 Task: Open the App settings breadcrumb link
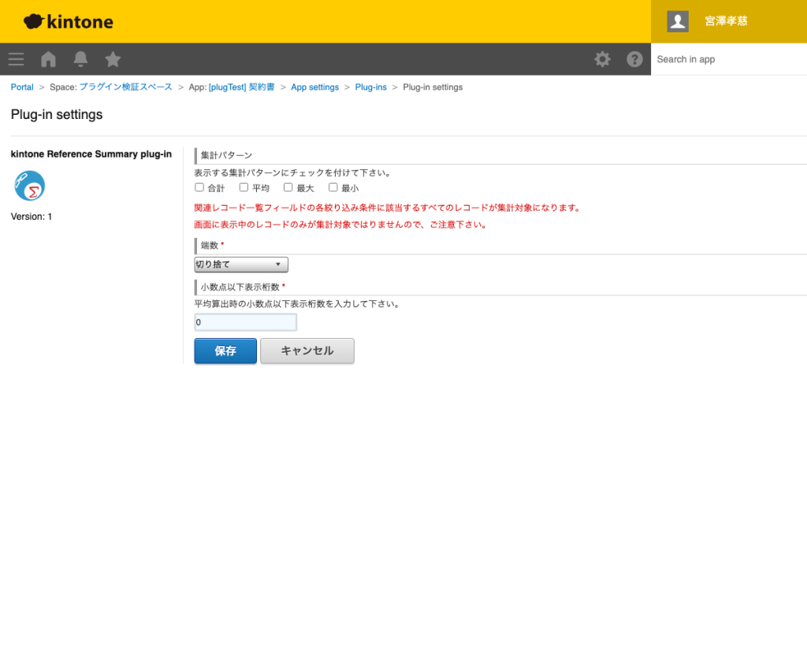[314, 87]
